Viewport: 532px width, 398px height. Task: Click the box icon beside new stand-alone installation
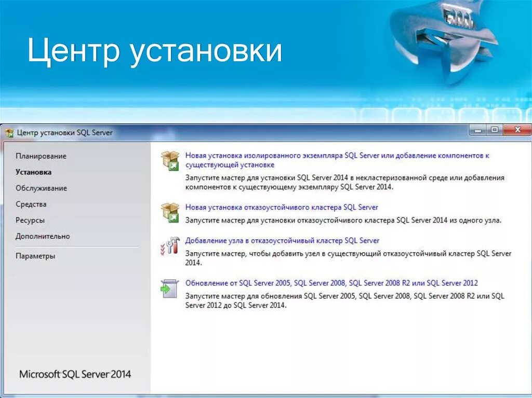pyautogui.click(x=170, y=161)
